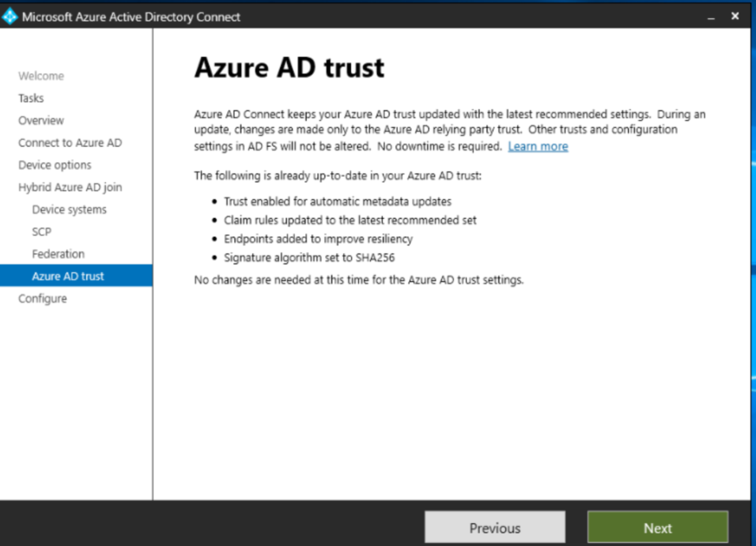756x546 pixels.
Task: Go to the Configure step
Action: click(x=43, y=299)
